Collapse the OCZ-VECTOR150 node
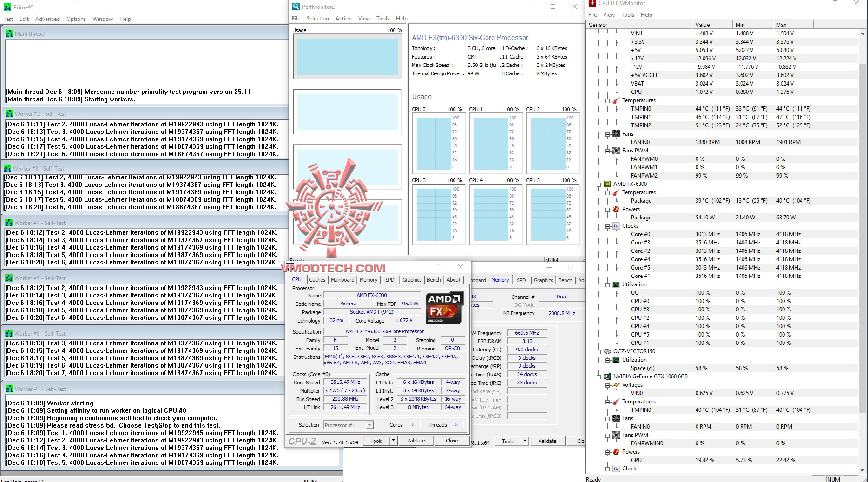Image resolution: width=868 pixels, height=482 pixels. coord(599,352)
